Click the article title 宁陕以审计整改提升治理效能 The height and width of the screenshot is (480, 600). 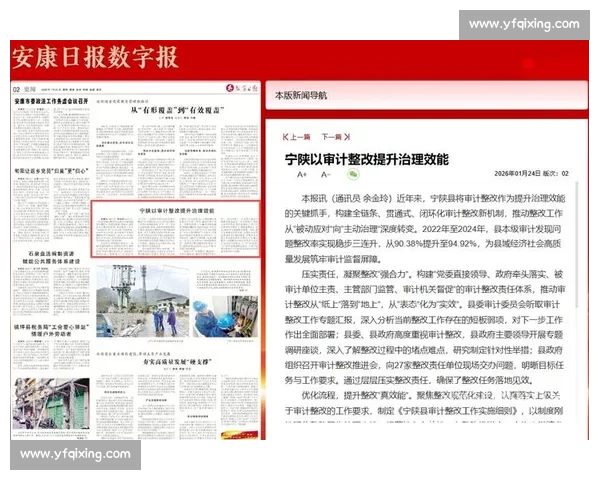click(x=367, y=159)
